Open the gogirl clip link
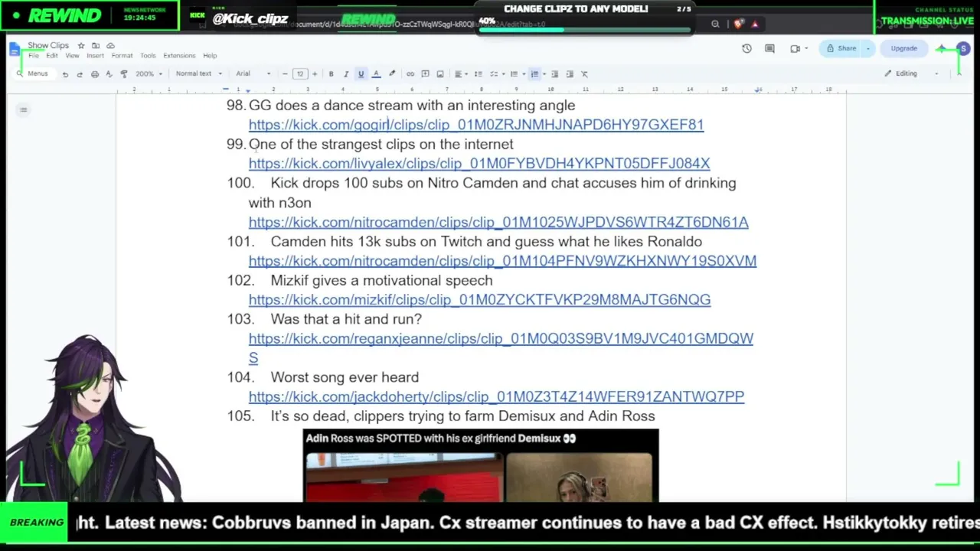Viewport: 980px width, 551px height. pos(476,125)
